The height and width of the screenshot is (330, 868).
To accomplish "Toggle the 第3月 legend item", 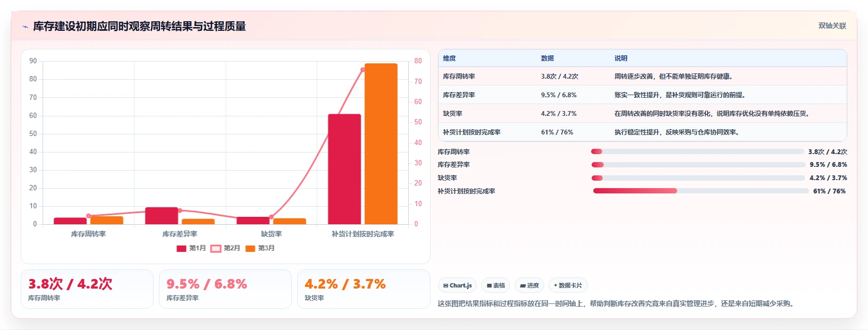I will tap(260, 248).
